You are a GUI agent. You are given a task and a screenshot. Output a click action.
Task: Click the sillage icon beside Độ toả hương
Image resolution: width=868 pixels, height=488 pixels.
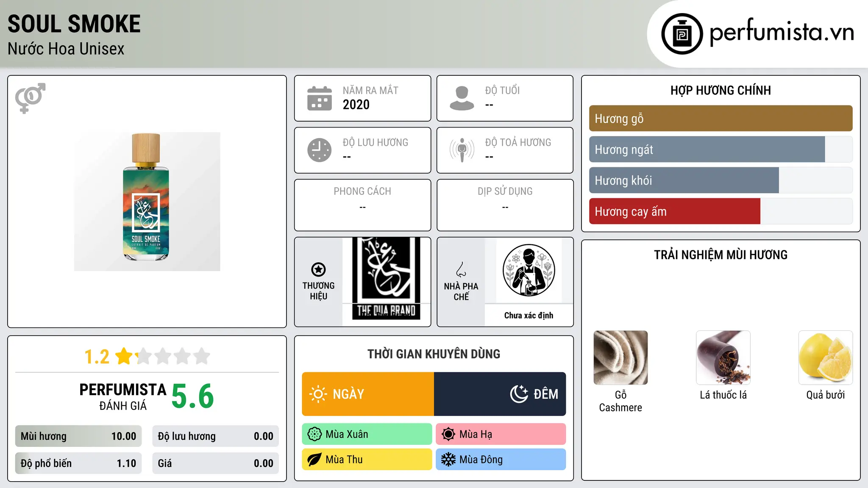462,150
